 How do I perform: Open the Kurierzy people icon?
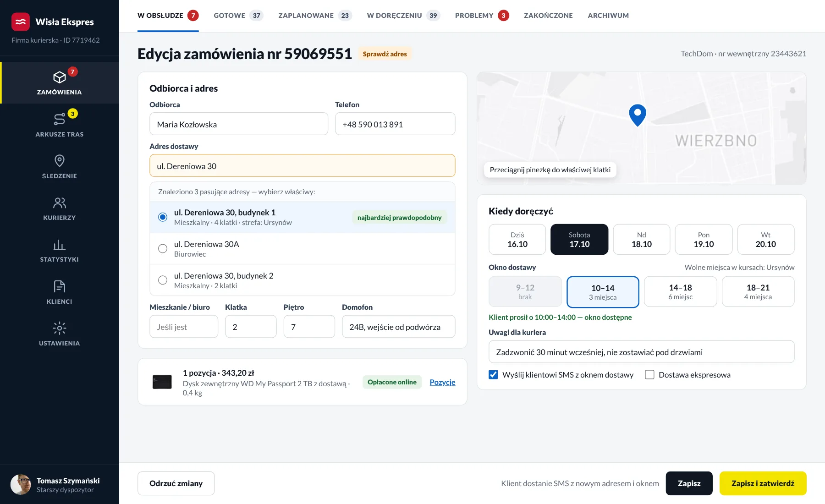click(x=60, y=203)
